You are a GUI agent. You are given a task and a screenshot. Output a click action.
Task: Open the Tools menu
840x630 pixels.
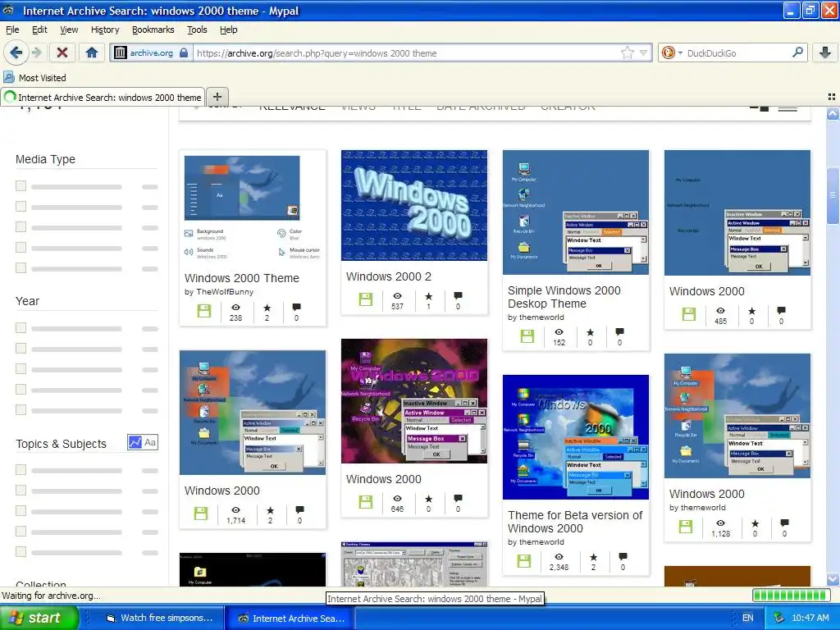click(197, 30)
